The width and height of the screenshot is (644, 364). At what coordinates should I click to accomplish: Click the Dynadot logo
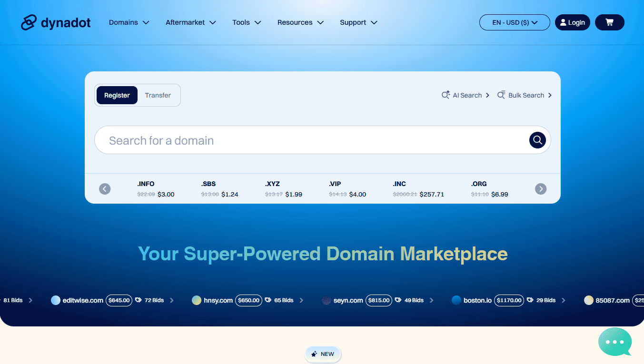(x=55, y=22)
